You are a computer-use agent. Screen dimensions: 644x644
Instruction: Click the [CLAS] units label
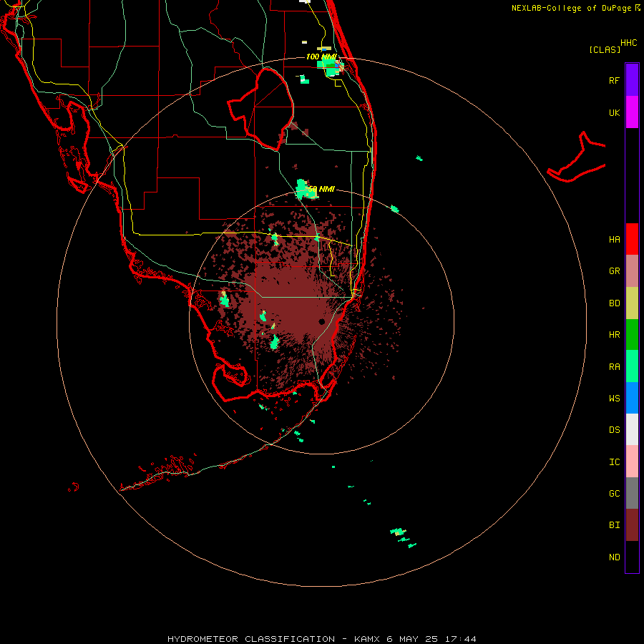pos(605,49)
